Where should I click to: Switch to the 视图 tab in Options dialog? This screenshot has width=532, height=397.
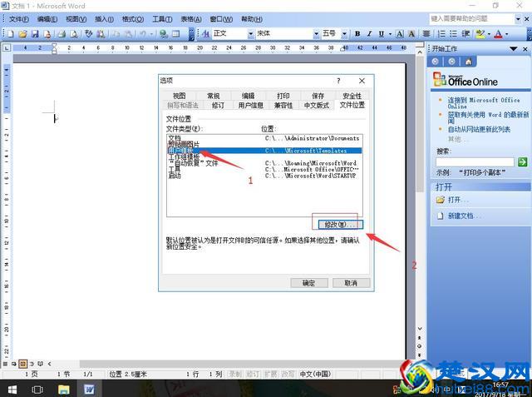coord(180,96)
